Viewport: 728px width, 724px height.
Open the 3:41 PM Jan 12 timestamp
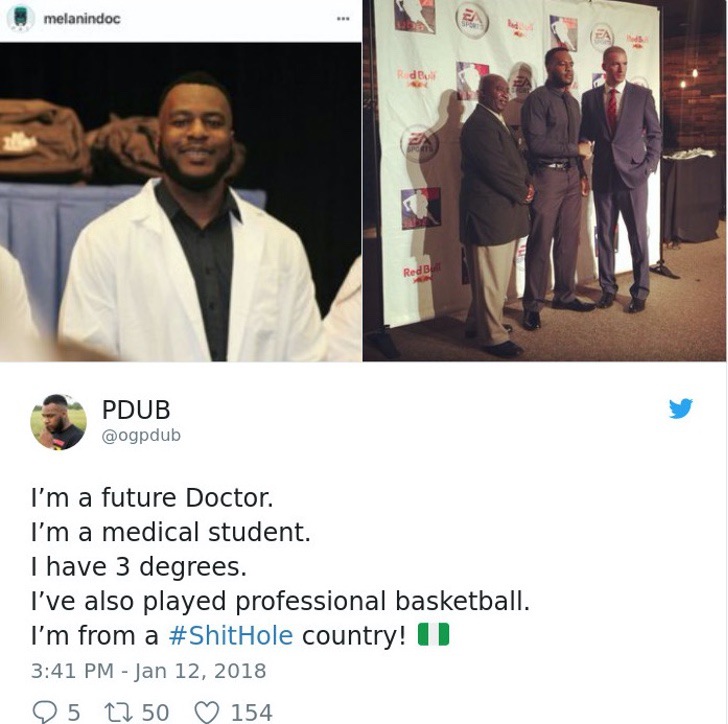tap(149, 671)
